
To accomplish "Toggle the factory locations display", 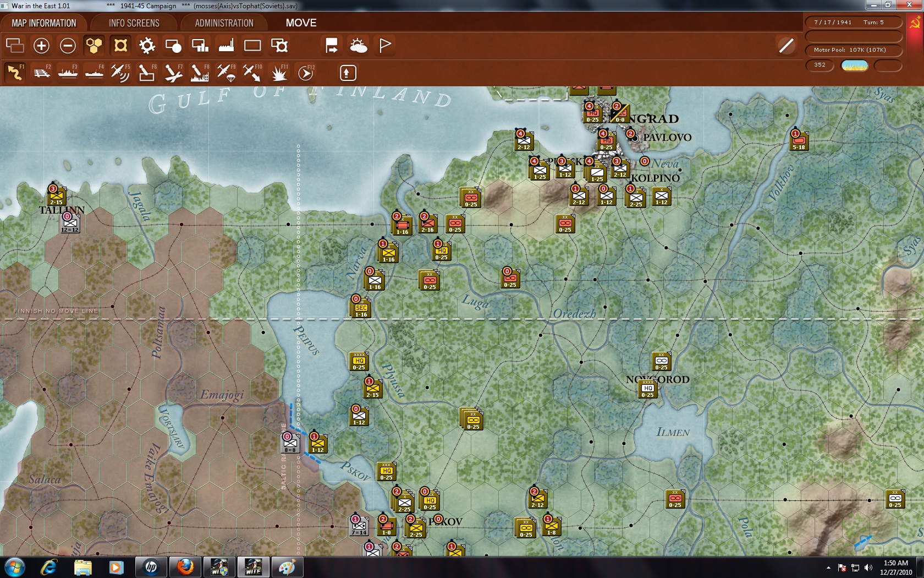I will pos(227,46).
